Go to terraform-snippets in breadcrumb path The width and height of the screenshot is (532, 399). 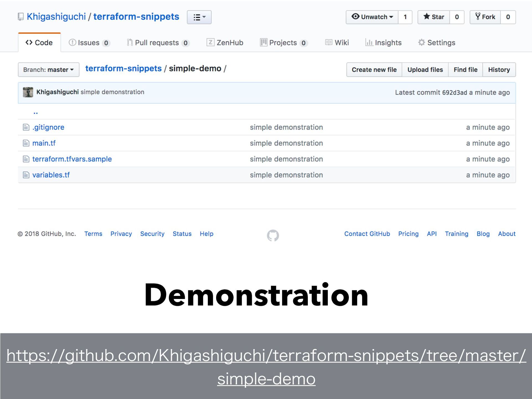coord(123,68)
